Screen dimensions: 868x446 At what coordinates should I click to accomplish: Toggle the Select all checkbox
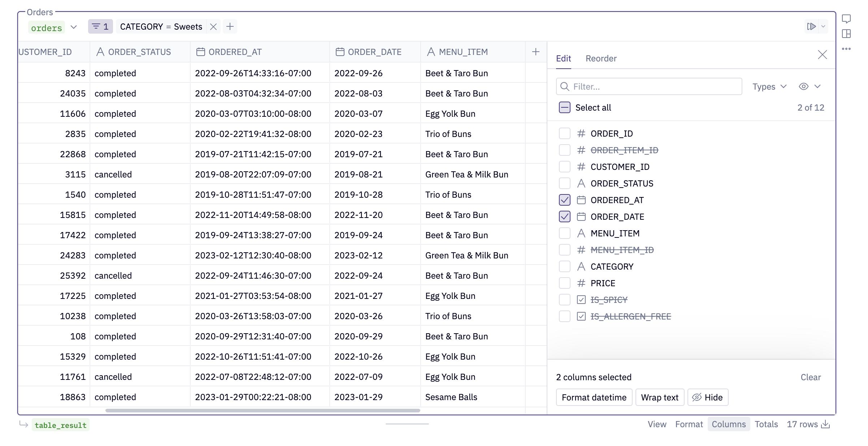[565, 107]
